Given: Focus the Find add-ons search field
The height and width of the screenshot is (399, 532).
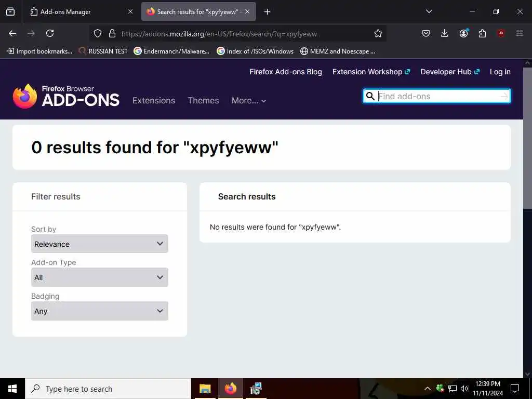Looking at the screenshot, I should tap(437, 96).
